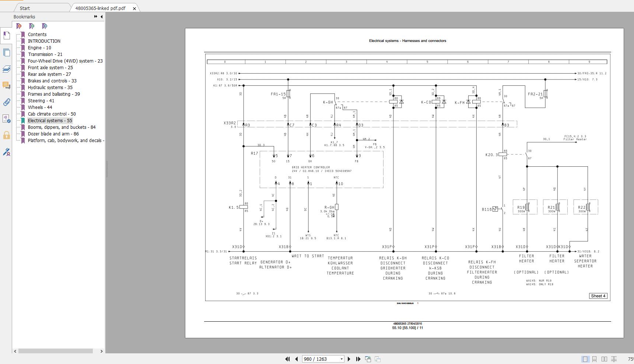
Task: Open the Layers panel in the sidebar
Action: click(6, 69)
